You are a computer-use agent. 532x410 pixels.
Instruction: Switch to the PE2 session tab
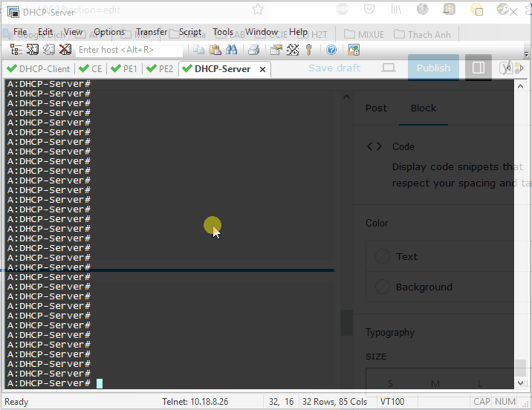[x=160, y=69]
